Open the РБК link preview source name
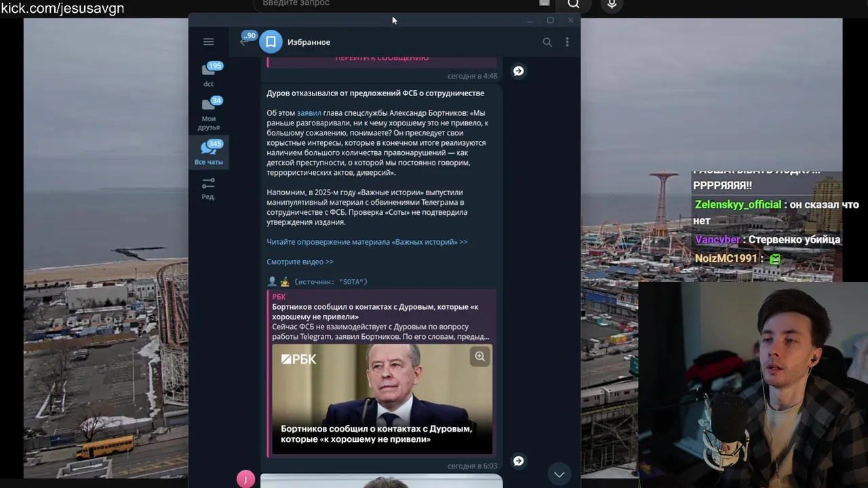 point(279,297)
